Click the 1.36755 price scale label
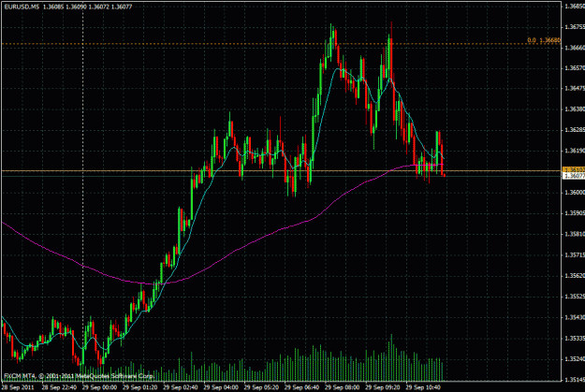The height and width of the screenshot is (392, 585). [x=575, y=27]
